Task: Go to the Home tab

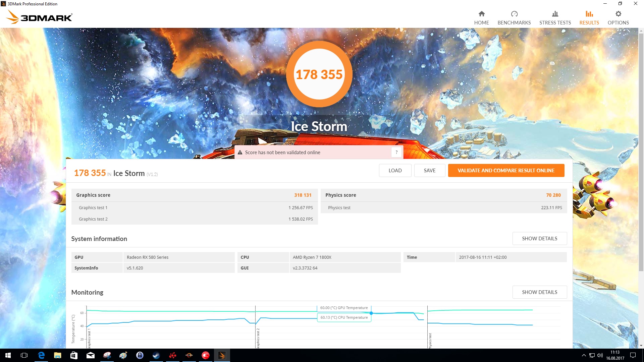Action: [x=481, y=17]
